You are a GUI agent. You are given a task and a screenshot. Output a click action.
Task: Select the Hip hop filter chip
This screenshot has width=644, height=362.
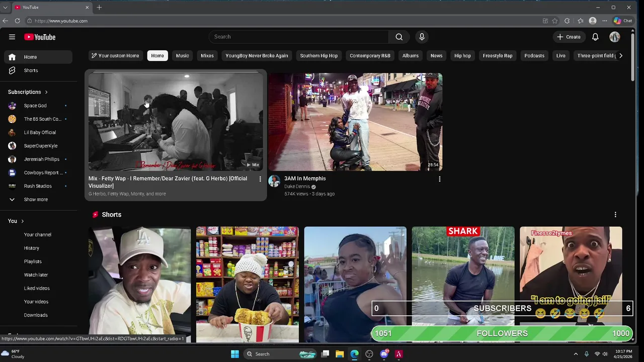tap(462, 56)
